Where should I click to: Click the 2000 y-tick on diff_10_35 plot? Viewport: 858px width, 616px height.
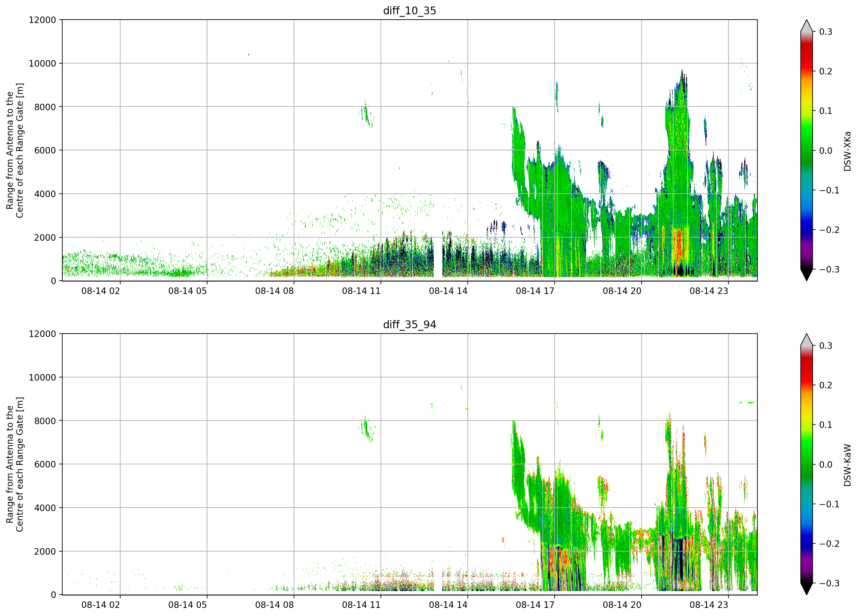45,237
